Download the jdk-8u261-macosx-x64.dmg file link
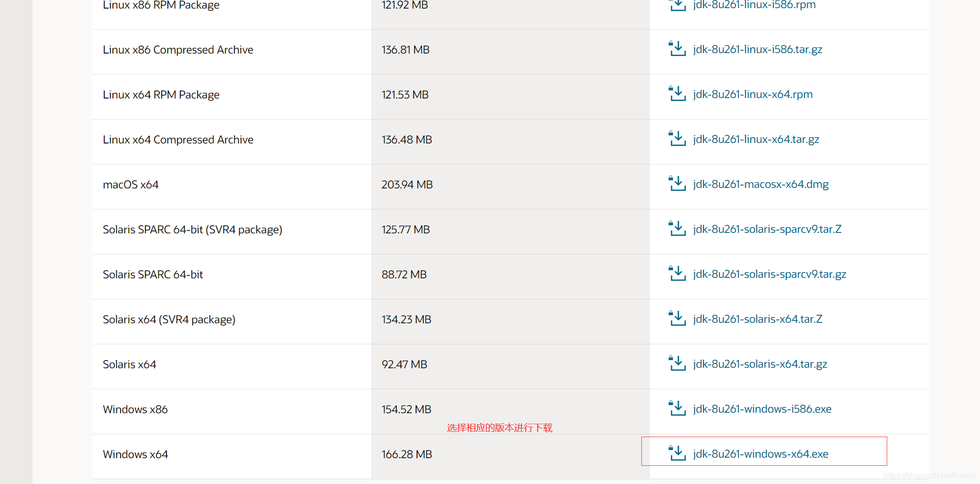Viewport: 980px width, 484px height. [x=760, y=185]
